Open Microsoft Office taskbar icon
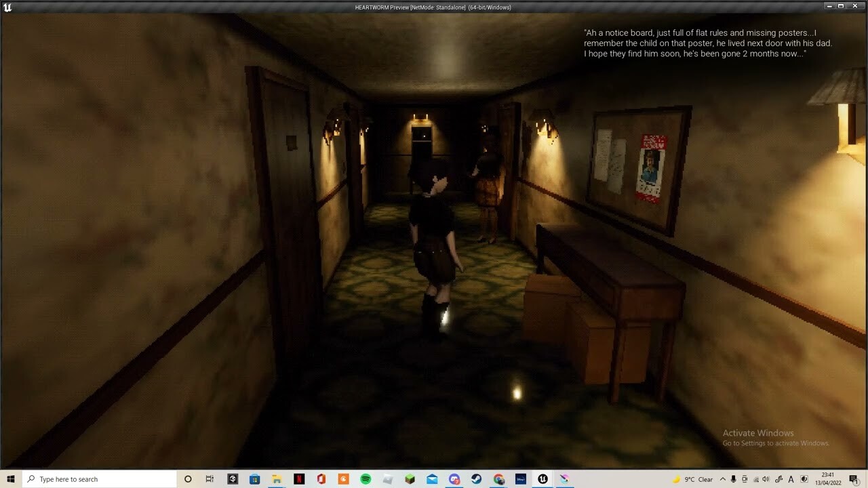 [321, 479]
